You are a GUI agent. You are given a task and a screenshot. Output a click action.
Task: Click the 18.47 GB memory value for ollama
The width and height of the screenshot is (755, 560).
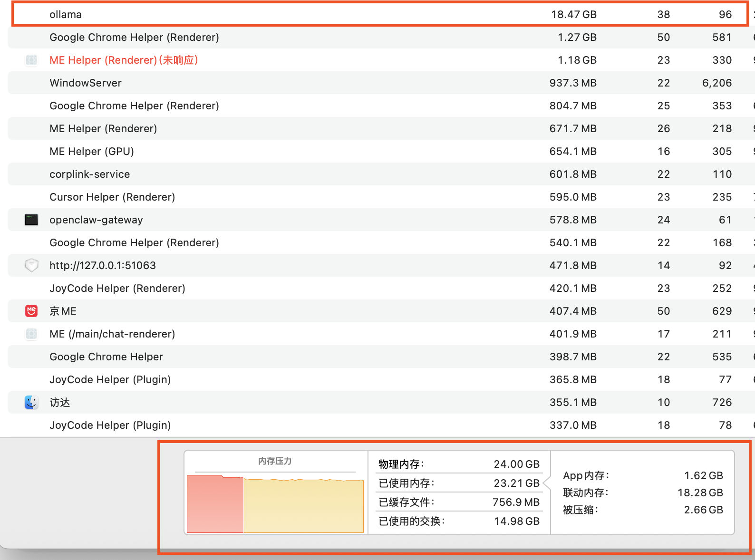point(574,14)
